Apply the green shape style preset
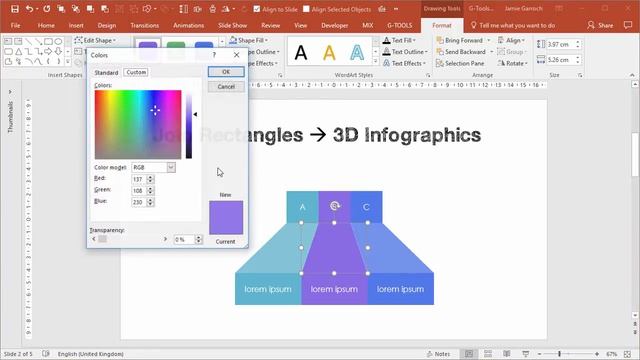The image size is (640, 360). pyautogui.click(x=176, y=44)
